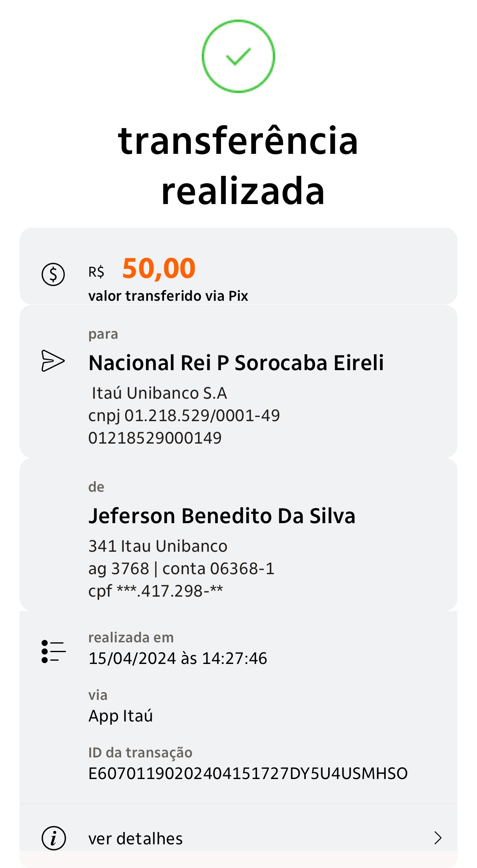Select sender name Jeferson Benedito Da Silva
Screen dimensions: 477x868
click(222, 516)
